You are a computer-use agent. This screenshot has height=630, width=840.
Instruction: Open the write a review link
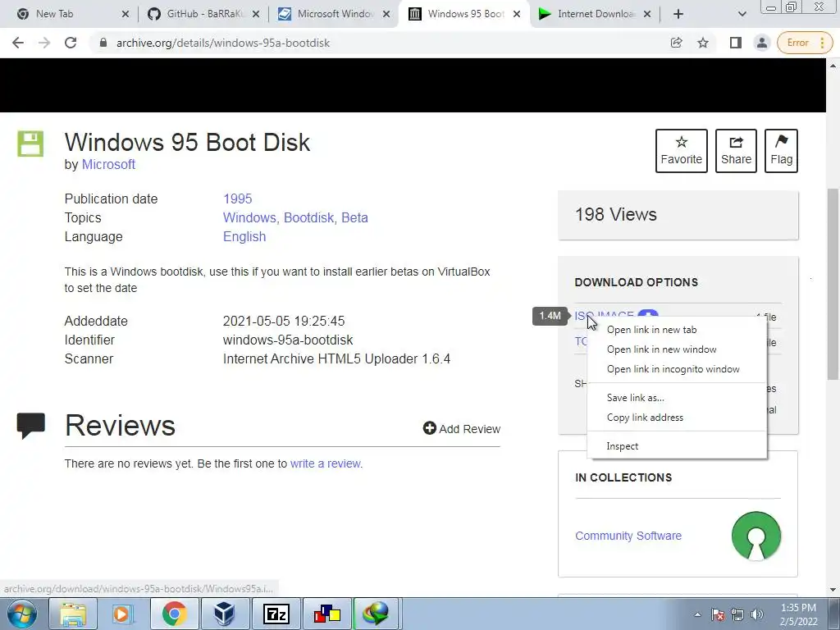click(x=326, y=464)
